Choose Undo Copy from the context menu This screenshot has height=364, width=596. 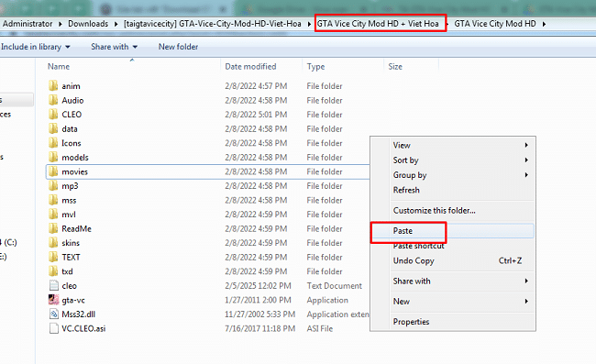(x=414, y=260)
